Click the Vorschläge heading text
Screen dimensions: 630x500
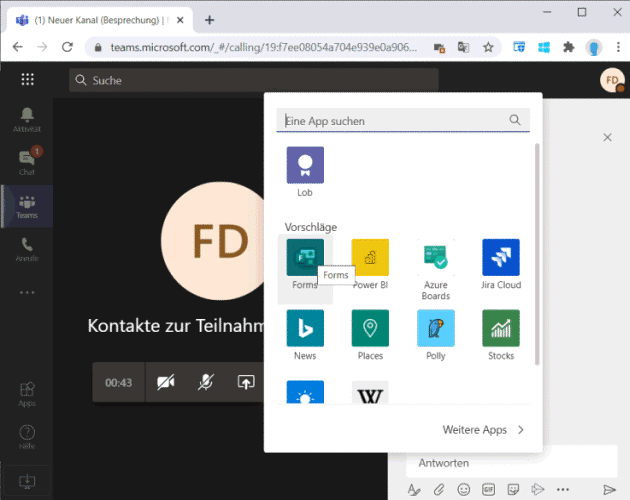coord(311,227)
